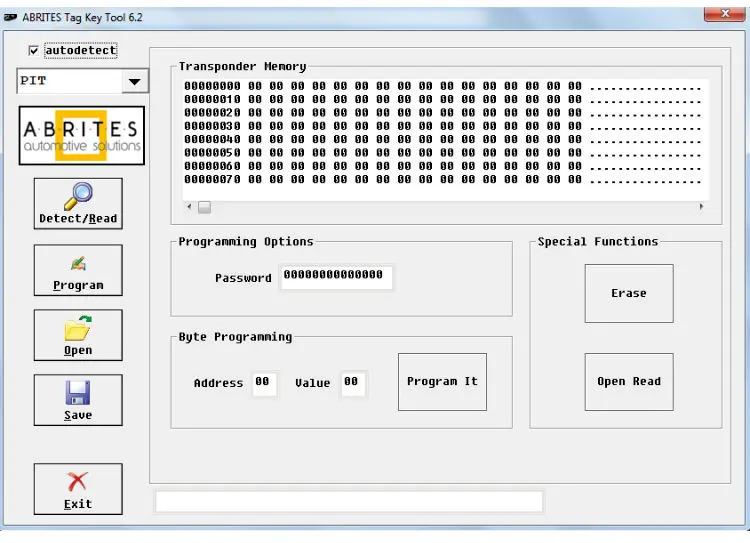
Task: Click the Program button with pencil icon
Action: [78, 270]
